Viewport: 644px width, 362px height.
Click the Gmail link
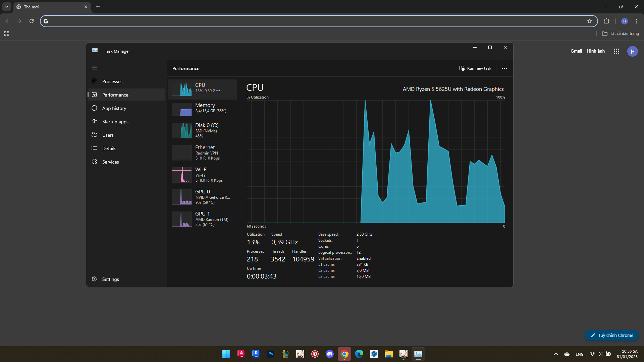pos(576,51)
